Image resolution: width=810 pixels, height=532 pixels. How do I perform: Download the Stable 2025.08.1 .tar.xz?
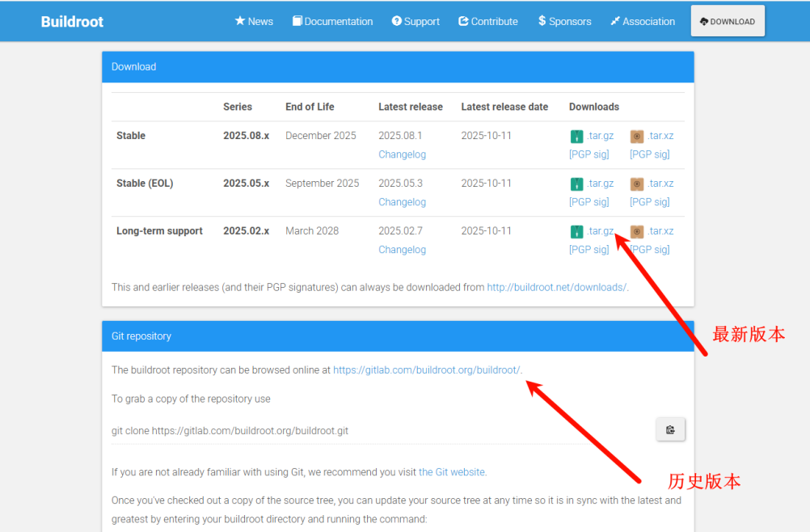660,136
